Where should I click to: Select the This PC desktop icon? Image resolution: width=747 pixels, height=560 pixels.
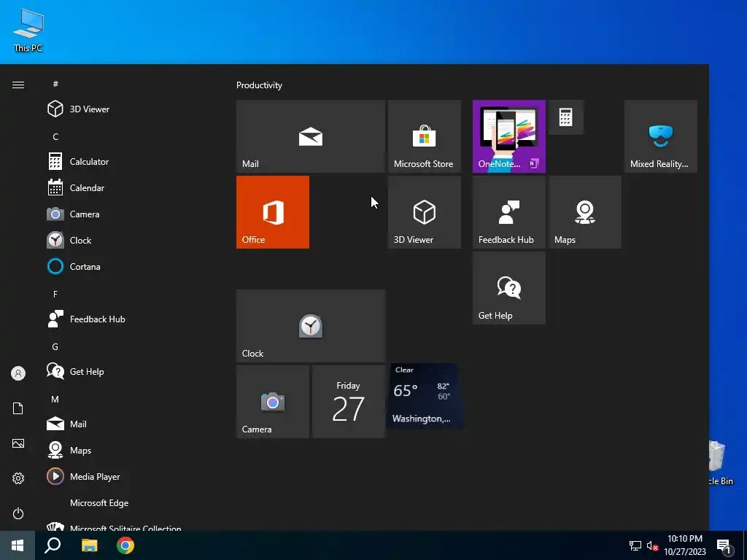coord(28,31)
